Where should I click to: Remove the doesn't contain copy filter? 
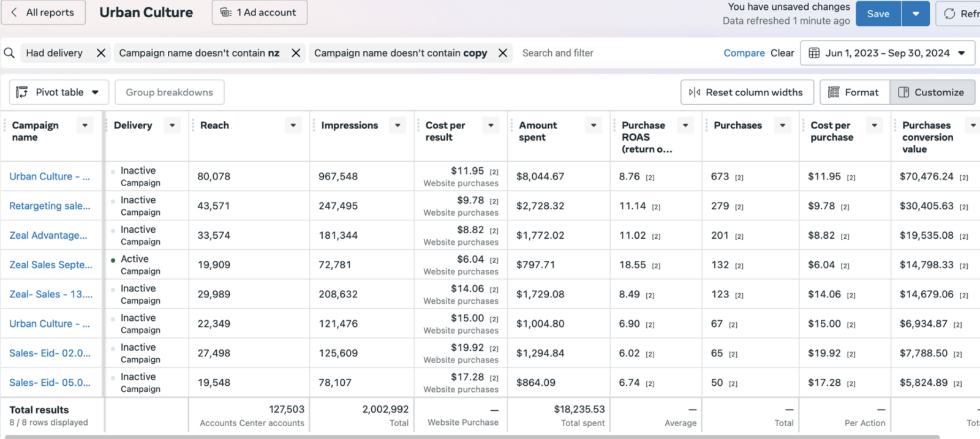tap(503, 53)
